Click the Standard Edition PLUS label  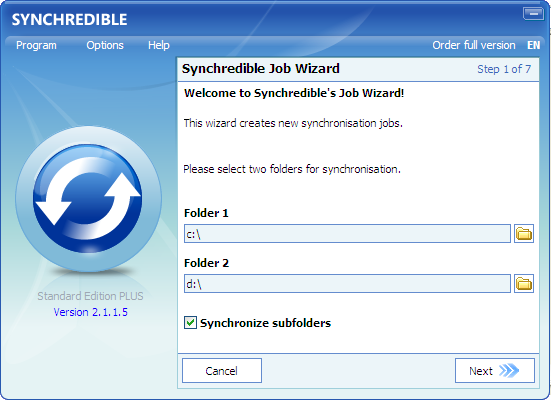(x=90, y=296)
